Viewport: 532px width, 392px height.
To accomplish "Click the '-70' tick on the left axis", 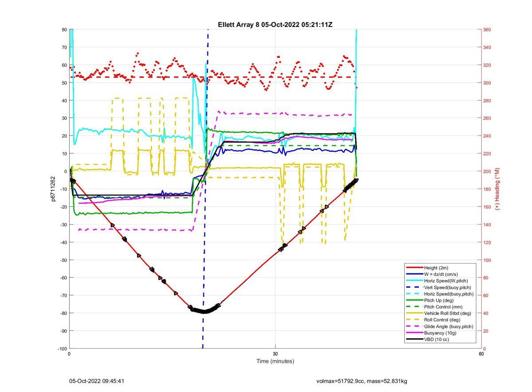I will click(x=63, y=295).
